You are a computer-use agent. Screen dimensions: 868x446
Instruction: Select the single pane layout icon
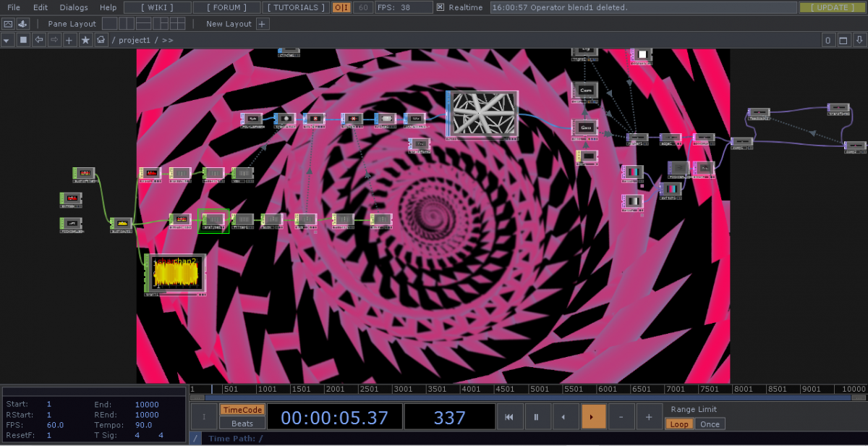point(109,24)
